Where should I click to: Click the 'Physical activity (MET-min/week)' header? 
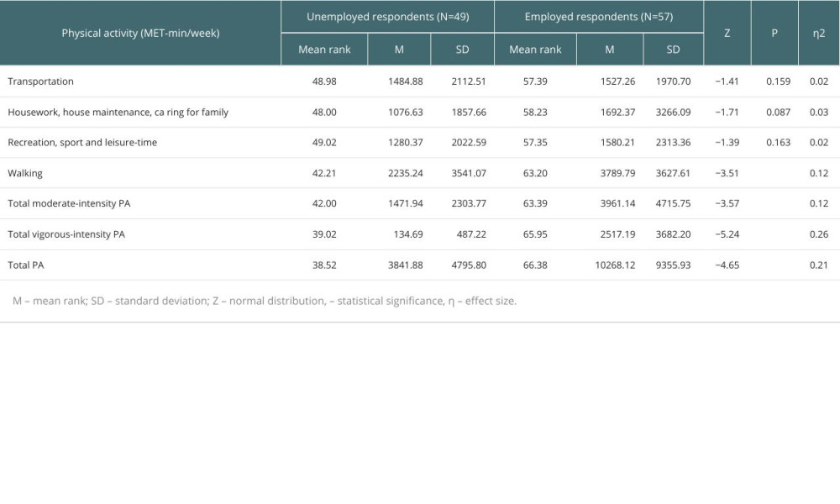(x=140, y=34)
